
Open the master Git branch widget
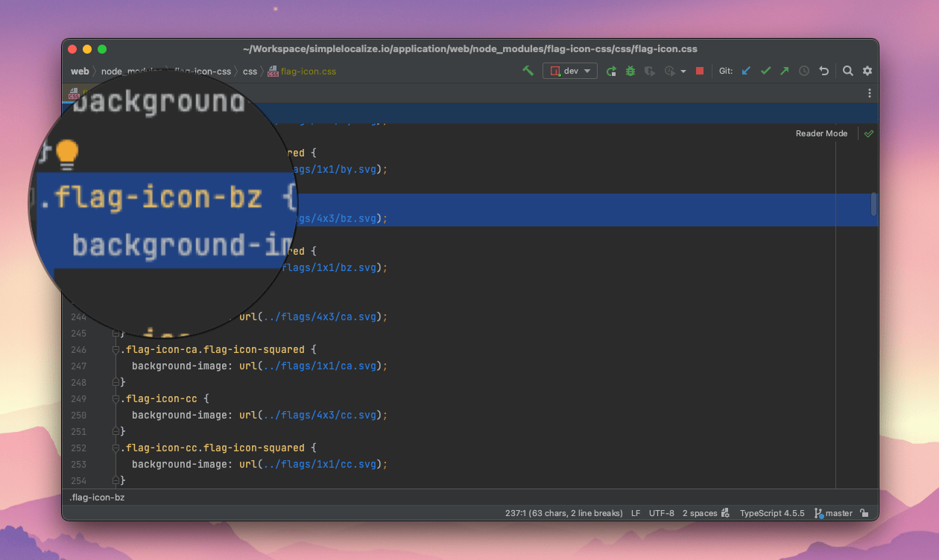click(833, 513)
